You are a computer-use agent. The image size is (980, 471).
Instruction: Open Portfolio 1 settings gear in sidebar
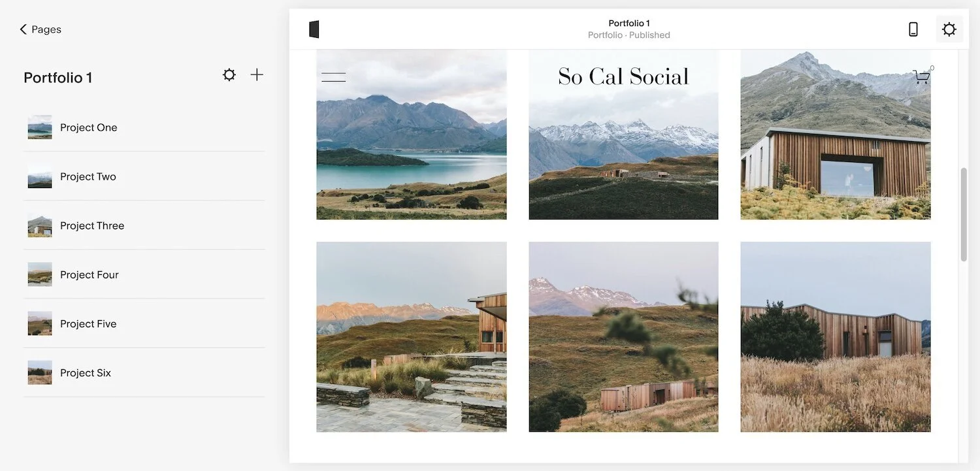(229, 75)
